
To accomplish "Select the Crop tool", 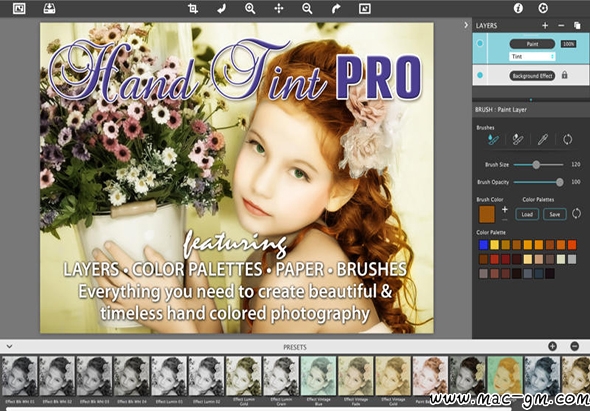I will tap(193, 8).
